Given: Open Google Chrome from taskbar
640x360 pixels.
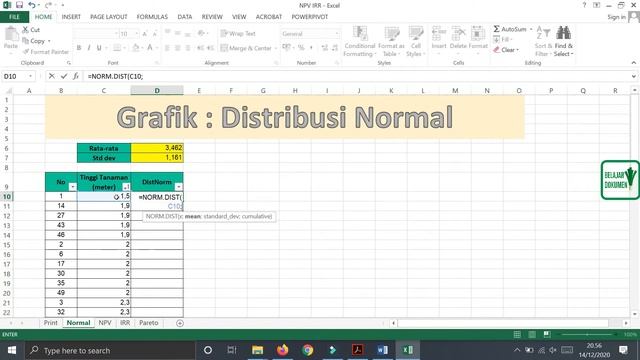Looking at the screenshot, I should (x=308, y=350).
